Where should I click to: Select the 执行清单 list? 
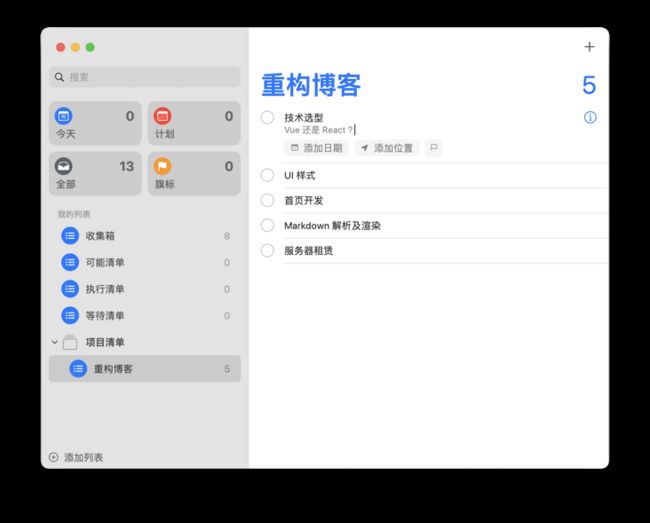(145, 289)
